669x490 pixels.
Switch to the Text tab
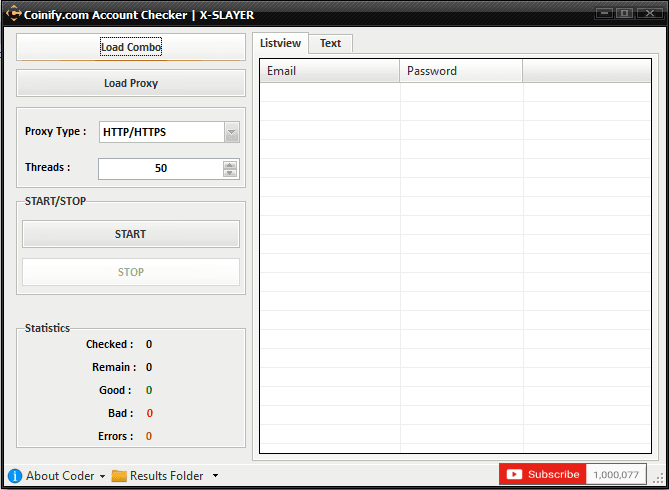pos(331,44)
